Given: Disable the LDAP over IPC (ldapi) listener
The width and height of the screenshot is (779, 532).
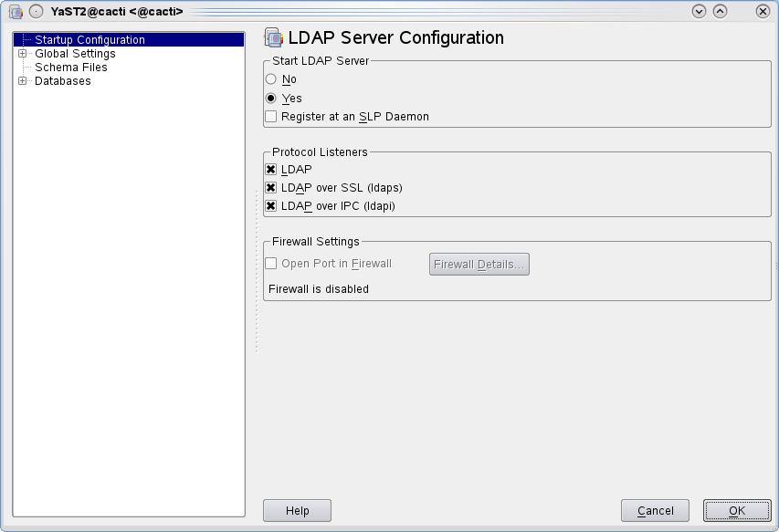Looking at the screenshot, I should (270, 205).
